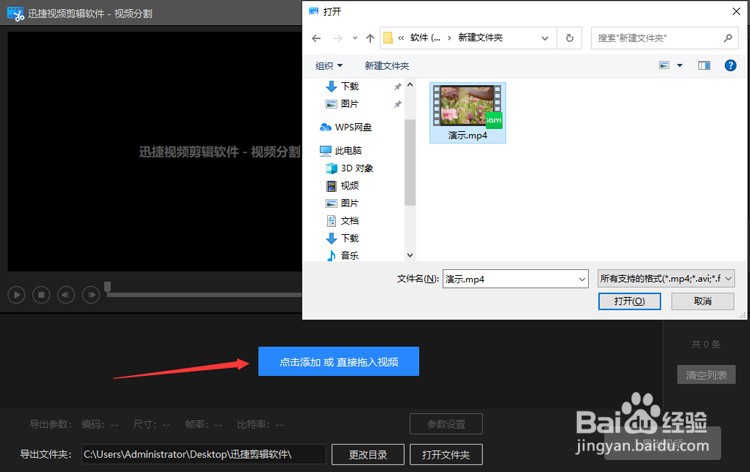Click the 打开文件夹 button
The width and height of the screenshot is (750, 472).
pos(446,454)
